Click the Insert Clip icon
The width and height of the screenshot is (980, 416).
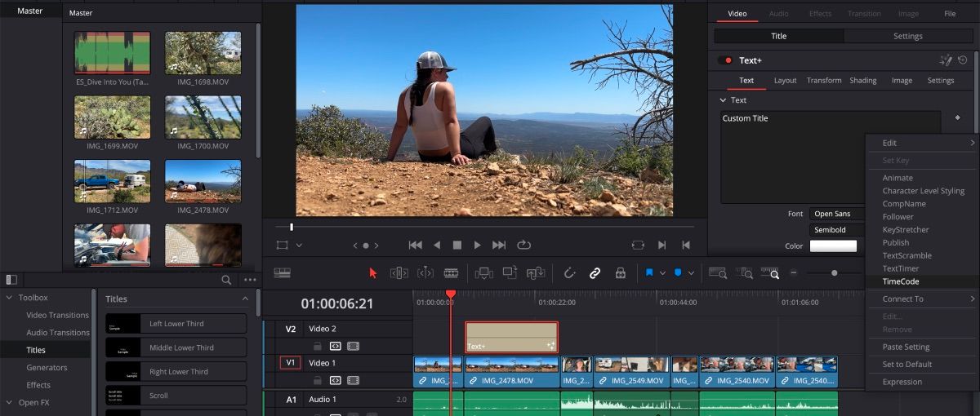tap(483, 273)
